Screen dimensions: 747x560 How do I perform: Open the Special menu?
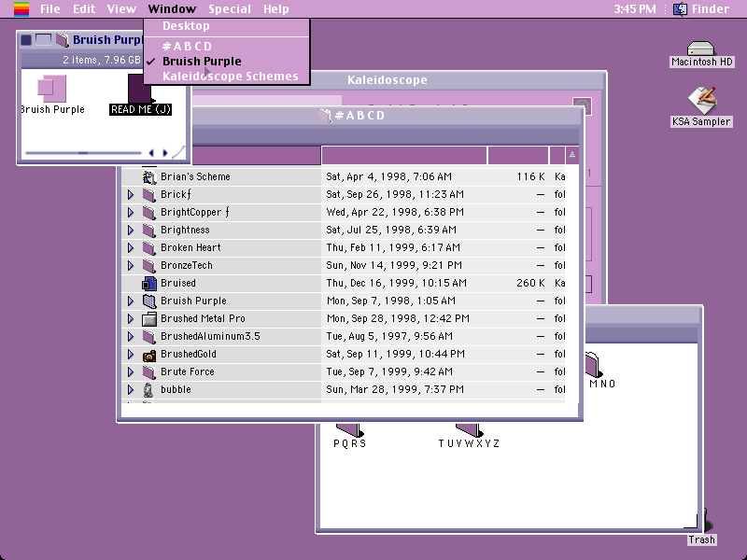(230, 9)
